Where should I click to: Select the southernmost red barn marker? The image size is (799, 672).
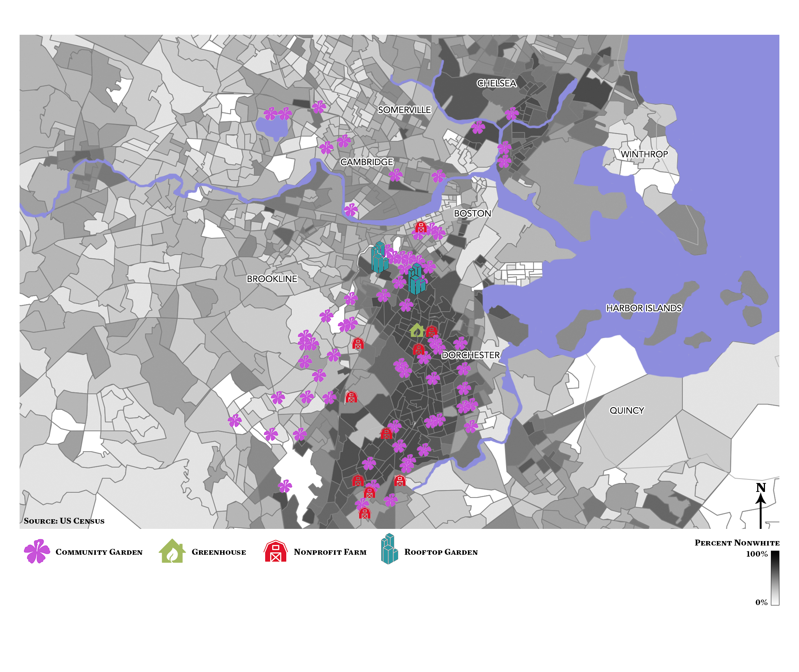[x=364, y=513]
